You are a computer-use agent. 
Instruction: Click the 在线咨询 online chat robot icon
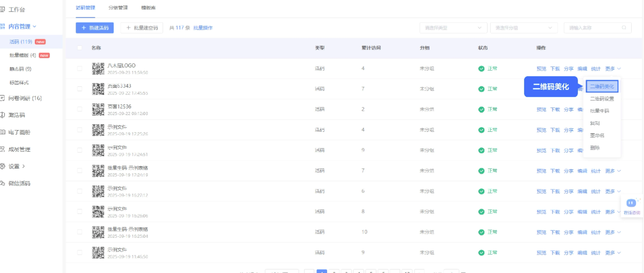(631, 203)
